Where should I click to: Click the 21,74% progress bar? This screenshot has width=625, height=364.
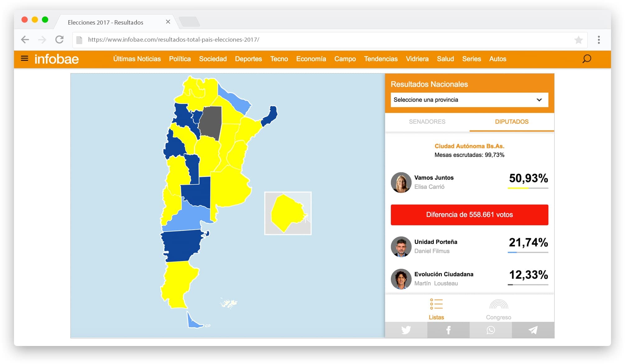528,252
